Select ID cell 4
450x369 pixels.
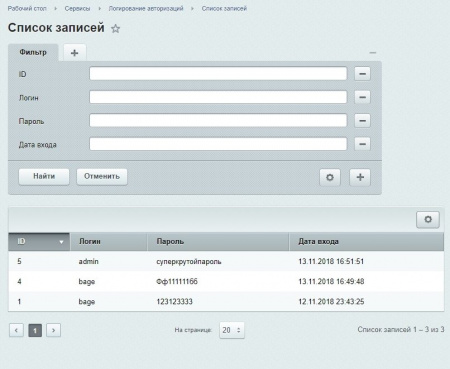point(19,282)
